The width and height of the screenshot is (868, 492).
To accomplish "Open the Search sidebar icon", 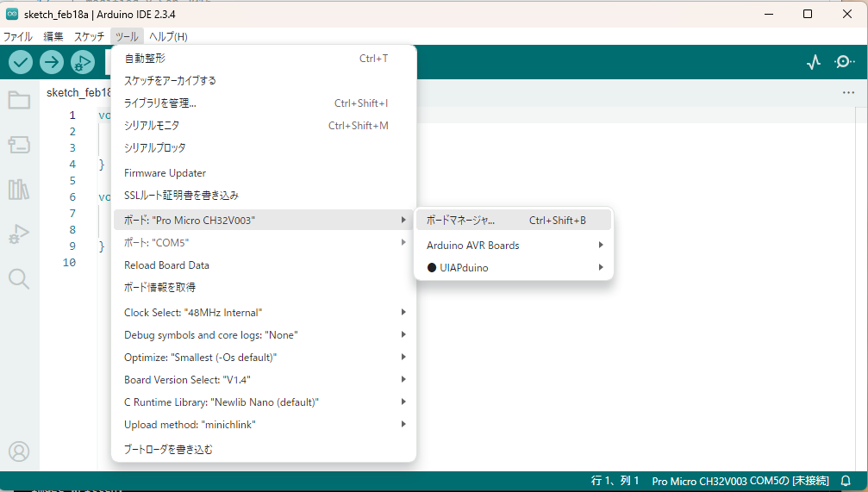I will [x=19, y=278].
